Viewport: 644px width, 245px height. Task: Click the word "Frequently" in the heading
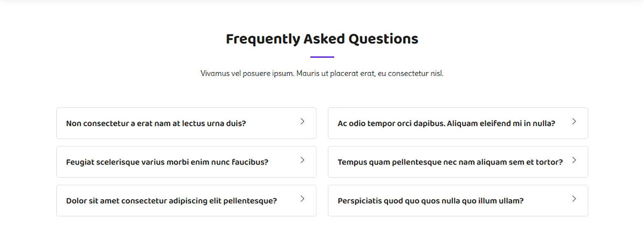pyautogui.click(x=263, y=39)
